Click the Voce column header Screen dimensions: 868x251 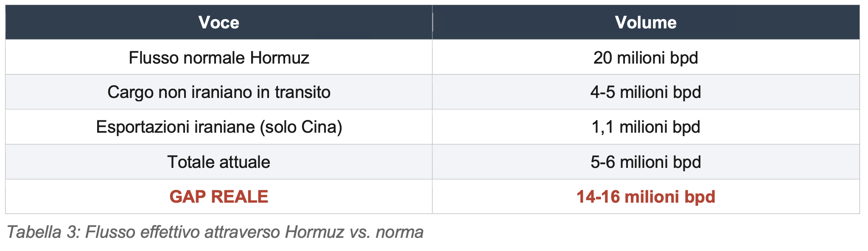[x=218, y=22]
